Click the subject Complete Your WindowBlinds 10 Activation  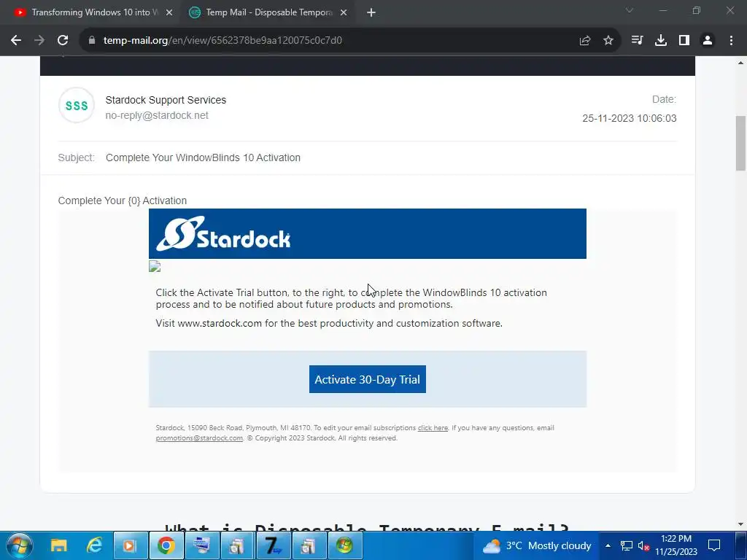click(x=203, y=157)
